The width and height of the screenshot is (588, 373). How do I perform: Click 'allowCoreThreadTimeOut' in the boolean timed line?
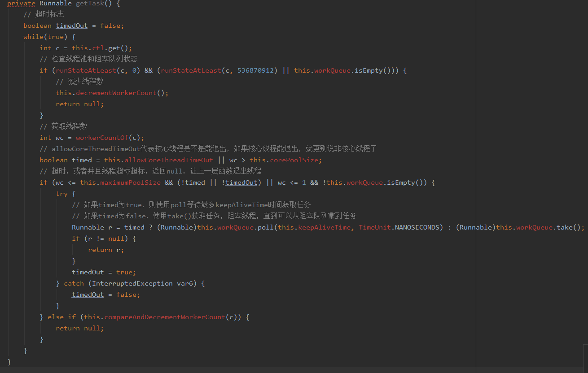168,160
